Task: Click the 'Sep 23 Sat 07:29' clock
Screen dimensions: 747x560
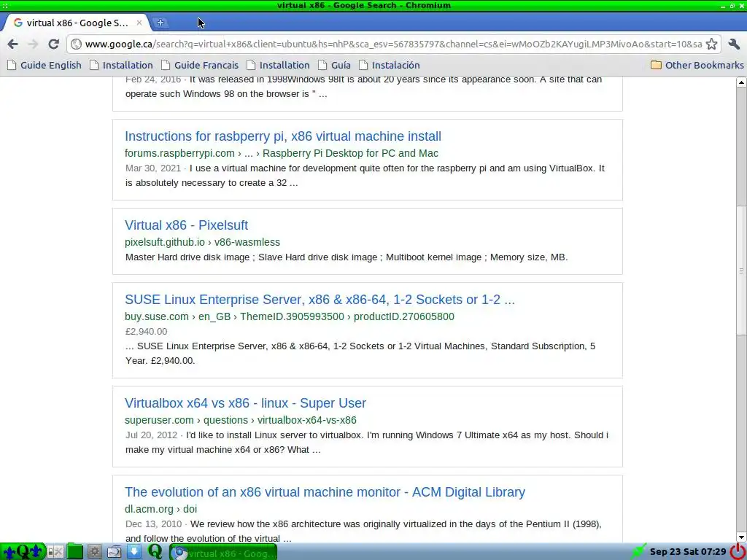Action: (x=687, y=552)
